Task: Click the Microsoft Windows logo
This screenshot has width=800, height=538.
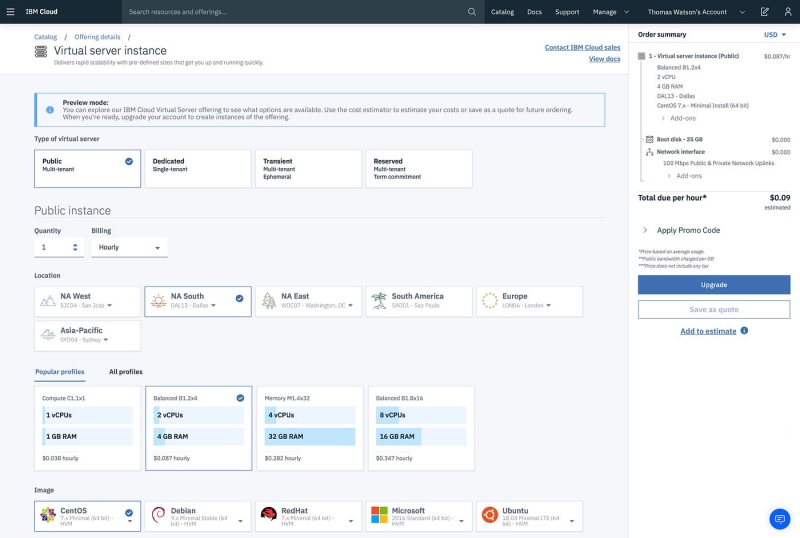Action: tap(379, 515)
